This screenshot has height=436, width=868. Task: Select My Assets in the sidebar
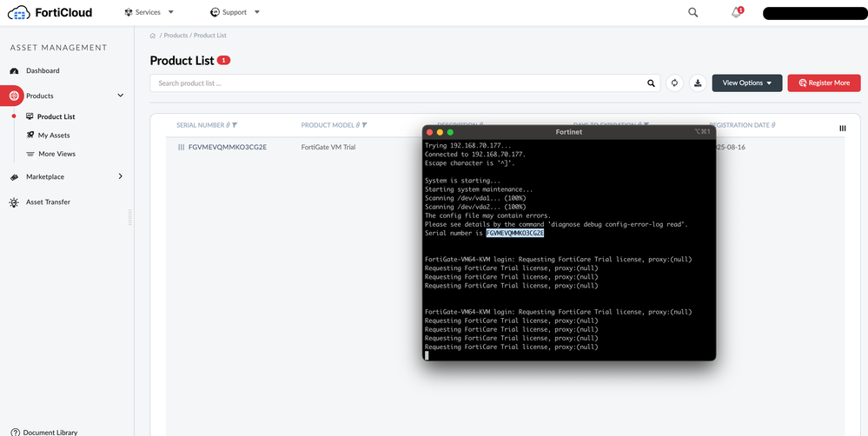tap(54, 135)
